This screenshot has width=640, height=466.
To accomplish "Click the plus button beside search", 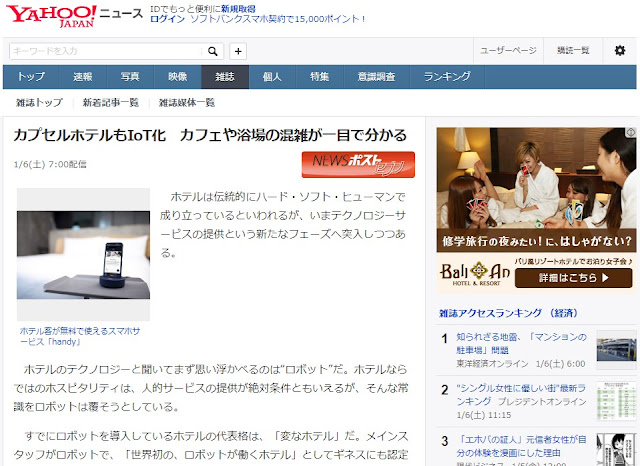I will (x=238, y=51).
